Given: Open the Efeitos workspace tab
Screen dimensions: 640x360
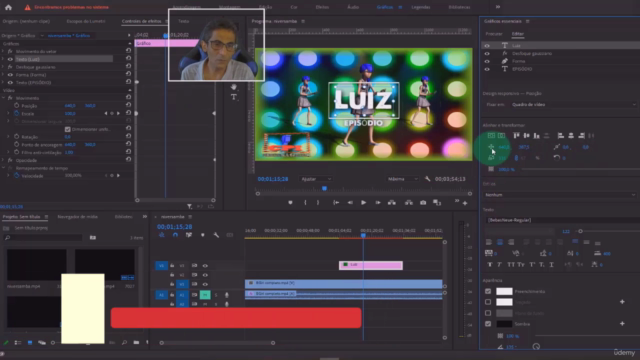Looking at the screenshot, I should point(322,7).
